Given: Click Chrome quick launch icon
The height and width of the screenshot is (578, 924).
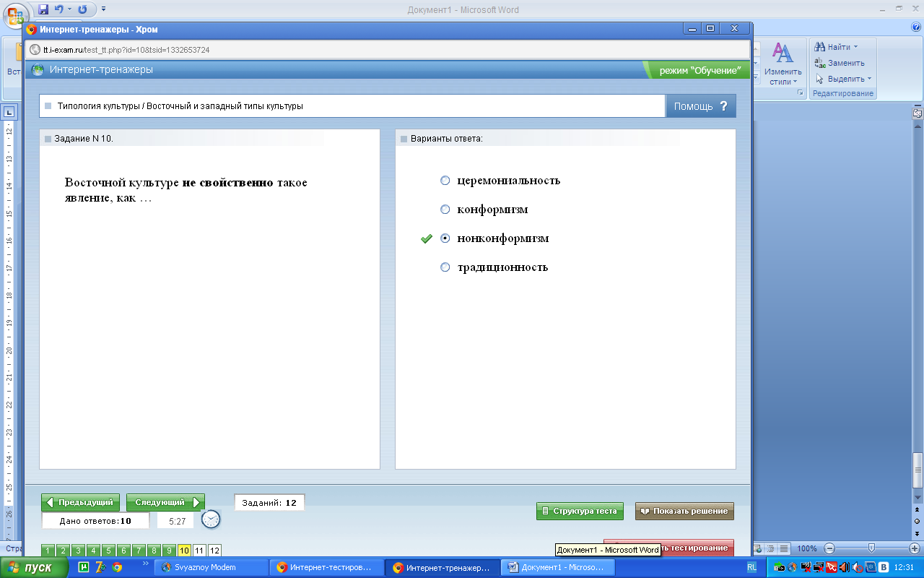Looking at the screenshot, I should (x=117, y=568).
